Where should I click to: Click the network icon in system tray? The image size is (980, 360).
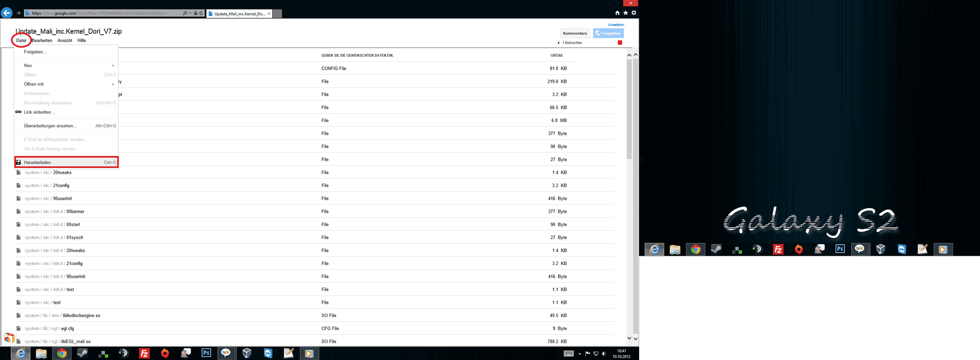(596, 353)
